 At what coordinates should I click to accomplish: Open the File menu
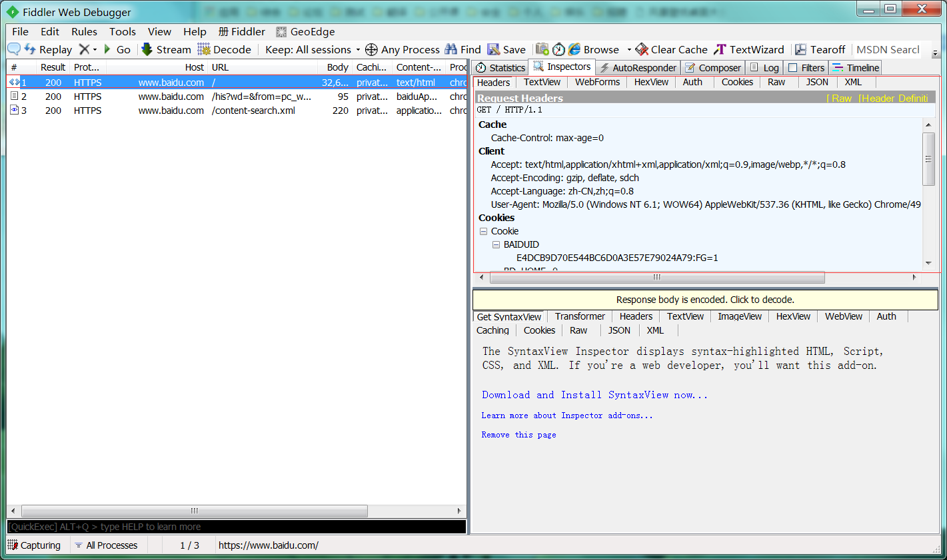tap(20, 31)
